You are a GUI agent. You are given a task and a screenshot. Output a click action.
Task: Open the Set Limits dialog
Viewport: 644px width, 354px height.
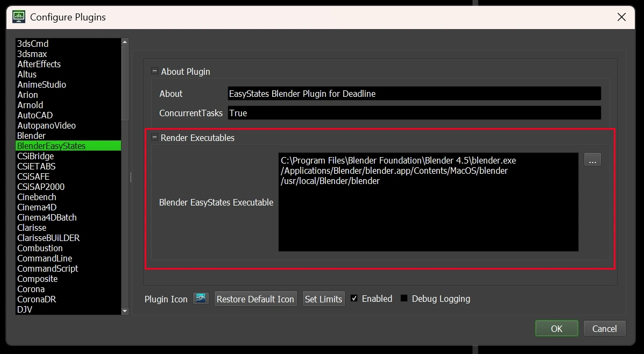coord(323,299)
